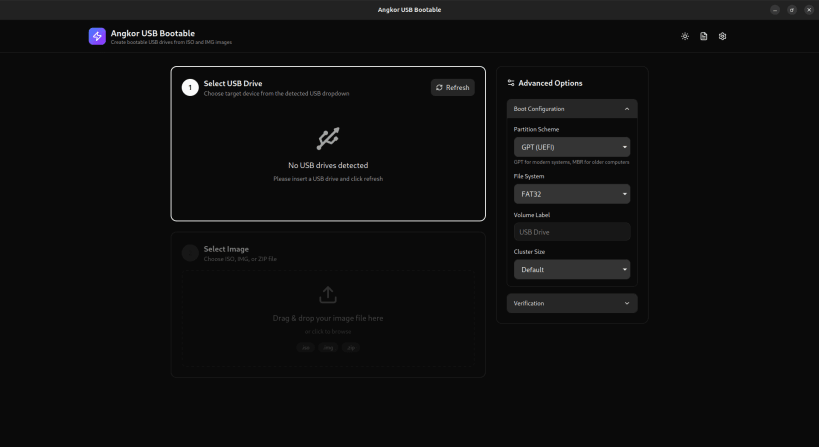Expand the Verification section
The image size is (819, 447).
[x=572, y=303]
